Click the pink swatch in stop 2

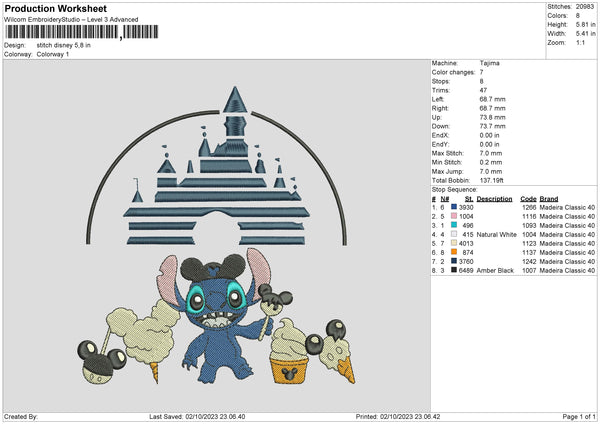(454, 216)
